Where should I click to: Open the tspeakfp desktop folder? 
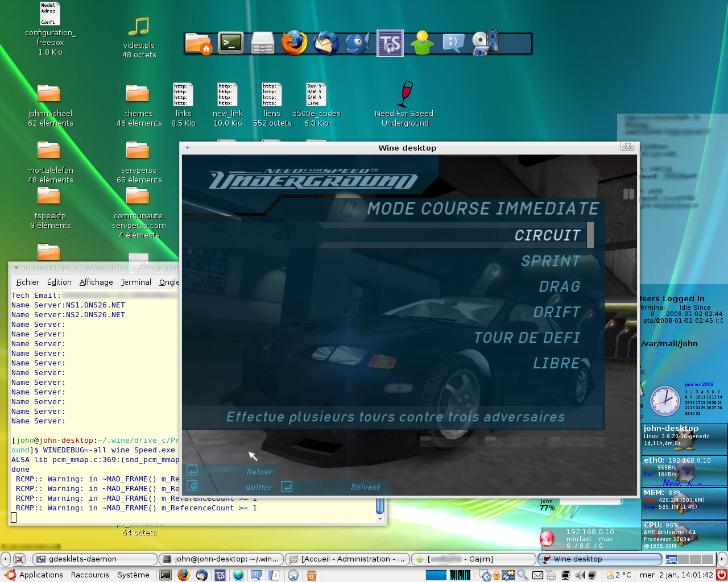(x=50, y=207)
